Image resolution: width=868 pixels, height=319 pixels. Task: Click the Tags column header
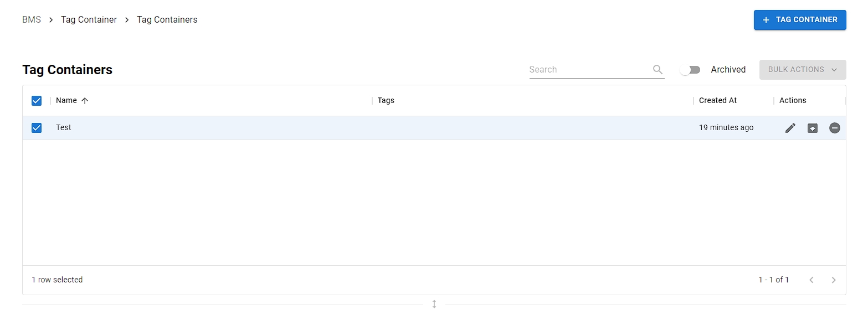386,101
